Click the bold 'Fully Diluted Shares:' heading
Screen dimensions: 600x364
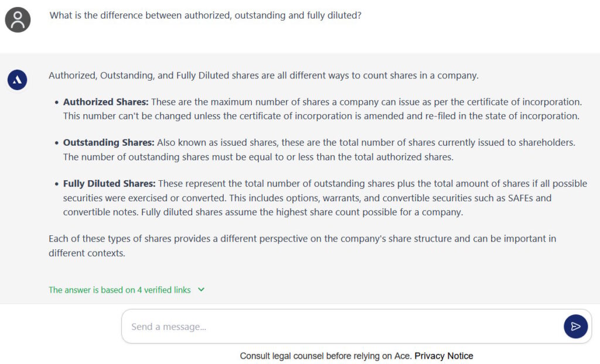click(110, 184)
